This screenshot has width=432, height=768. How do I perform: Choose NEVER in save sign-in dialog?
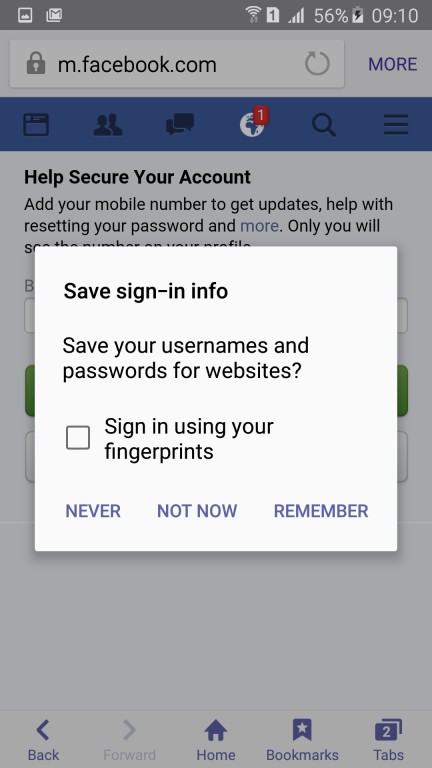pyautogui.click(x=93, y=511)
